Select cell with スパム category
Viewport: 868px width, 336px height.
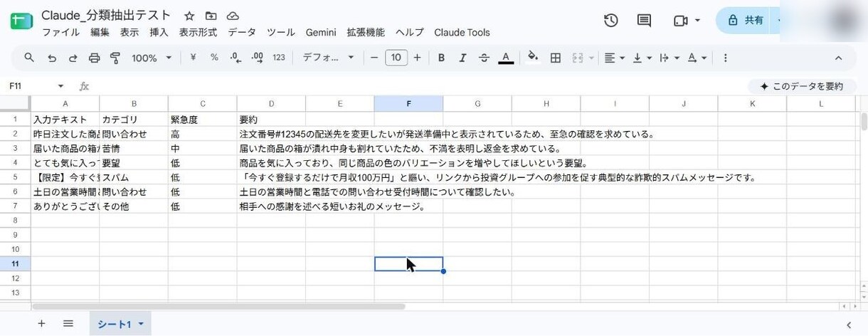[134, 177]
